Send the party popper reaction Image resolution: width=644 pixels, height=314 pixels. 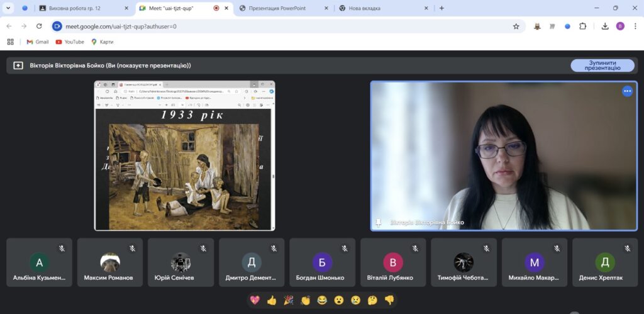tap(289, 300)
